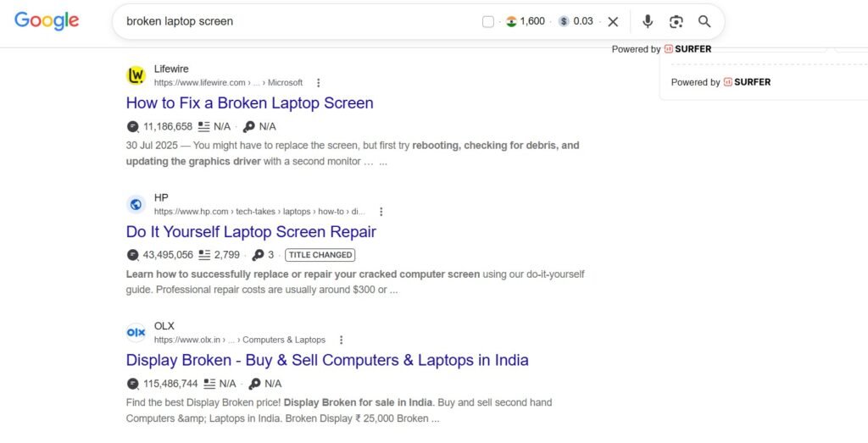Click the Lifewire site name
Screen dimensions: 868x443
(171, 69)
